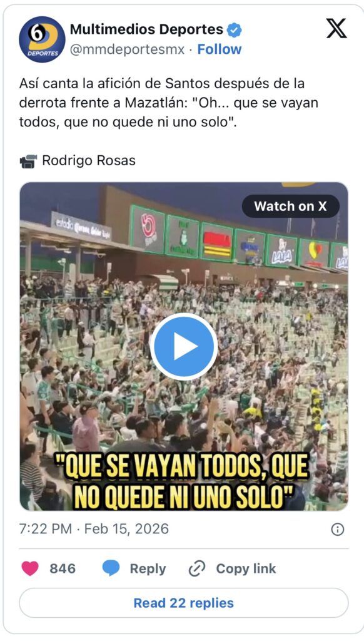Click the blue verified badge
The image size is (364, 641).
(235, 30)
